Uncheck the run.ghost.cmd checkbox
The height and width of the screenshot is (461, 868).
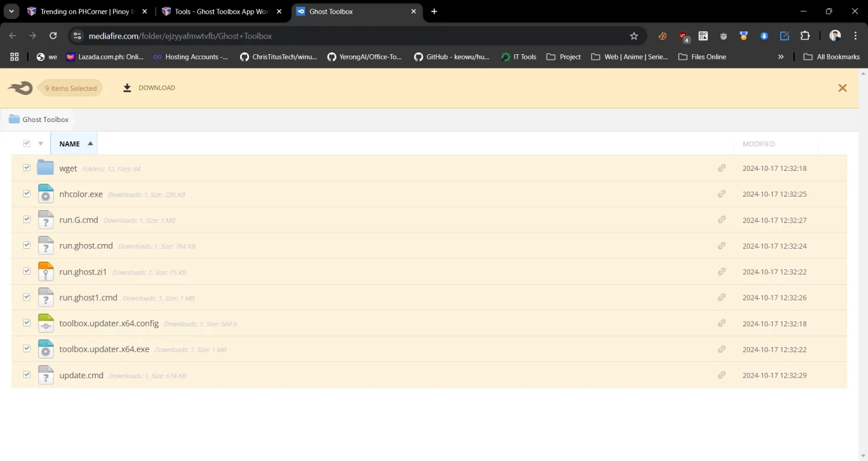click(x=27, y=245)
